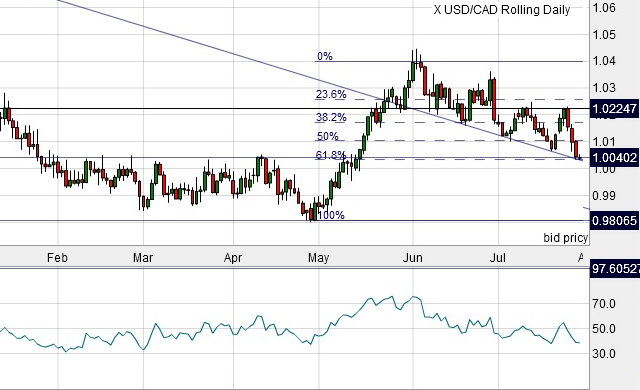
Task: Click the 1.00402 current price marker
Action: click(615, 157)
